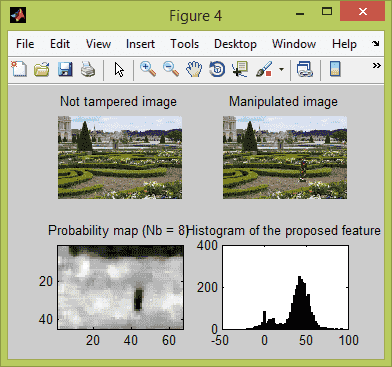Enable the Rotate 3D tool
Image resolution: width=392 pixels, height=367 pixels.
[217, 69]
